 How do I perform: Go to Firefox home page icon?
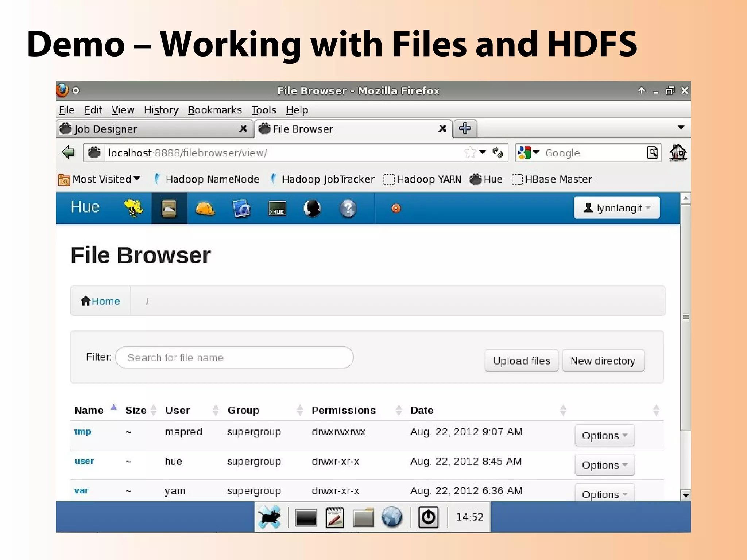point(678,152)
